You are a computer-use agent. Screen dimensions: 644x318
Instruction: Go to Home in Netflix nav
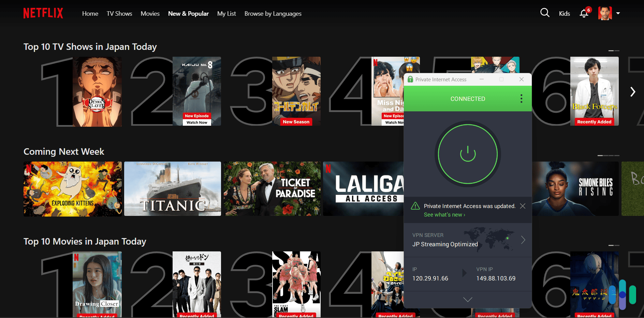(90, 14)
